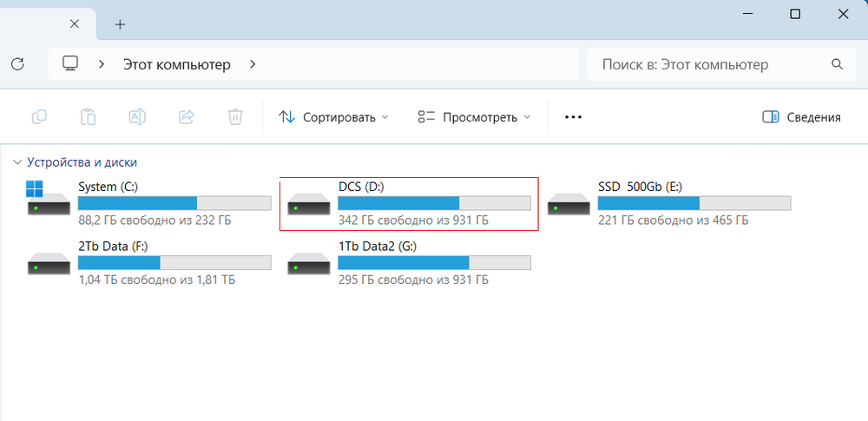Open the Просмотреть view dropdown
Image resolution: width=868 pixels, height=421 pixels.
[x=473, y=117]
